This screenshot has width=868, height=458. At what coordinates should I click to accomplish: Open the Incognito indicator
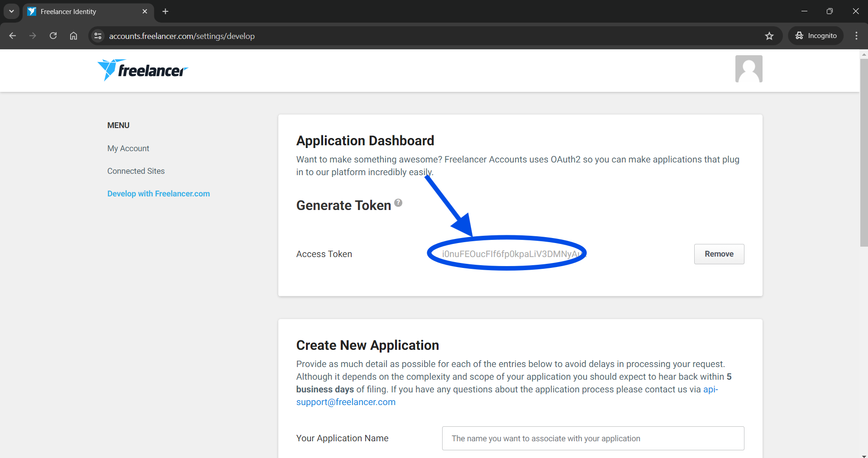click(816, 36)
